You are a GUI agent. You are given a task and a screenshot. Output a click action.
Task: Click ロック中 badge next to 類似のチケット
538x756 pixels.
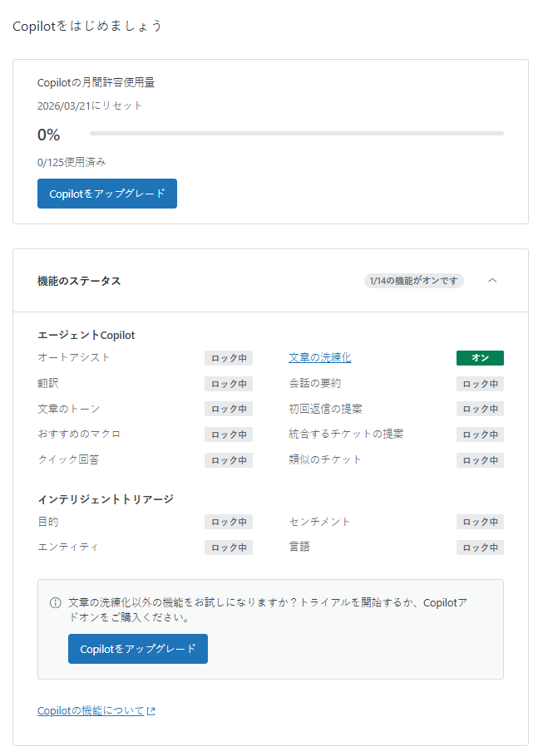coord(480,460)
